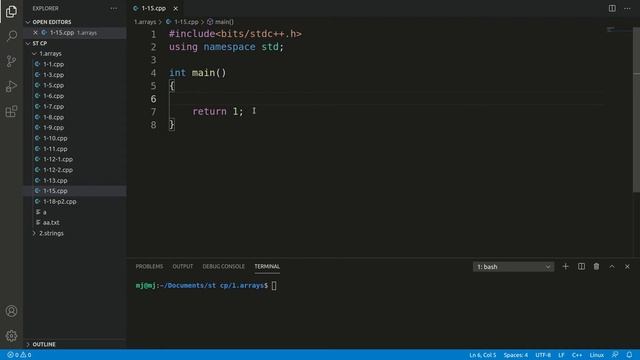Close the terminal panel
Screen dimensions: 640x360
click(627, 267)
